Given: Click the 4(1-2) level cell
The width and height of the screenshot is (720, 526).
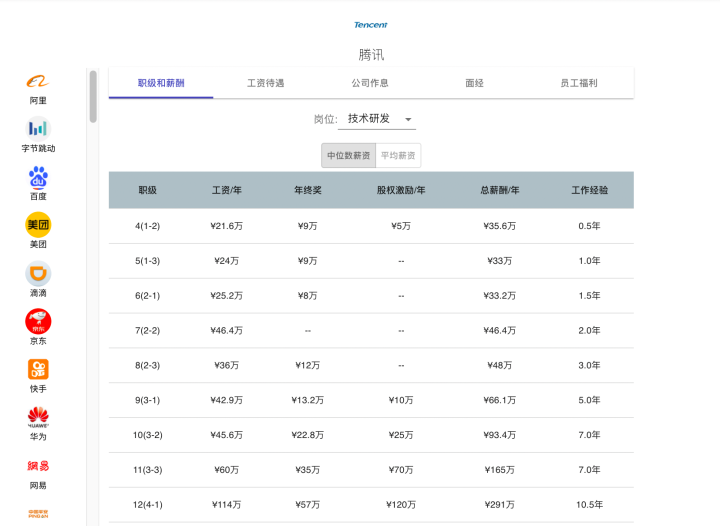Looking at the screenshot, I should pos(147,226).
